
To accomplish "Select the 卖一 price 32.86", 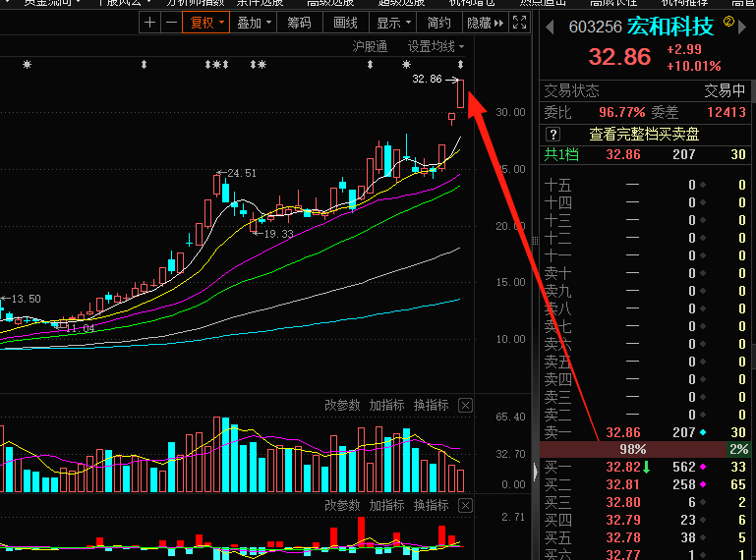I will [623, 432].
